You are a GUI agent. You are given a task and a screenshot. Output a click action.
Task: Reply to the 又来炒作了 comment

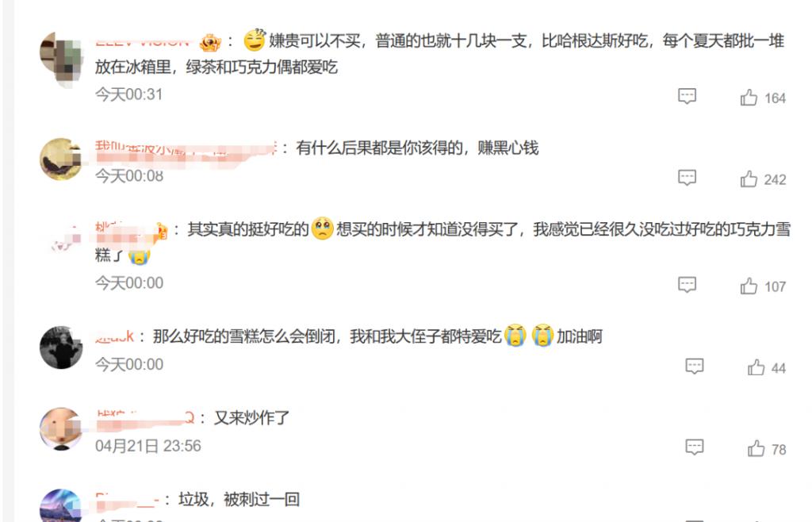pyautogui.click(x=695, y=447)
